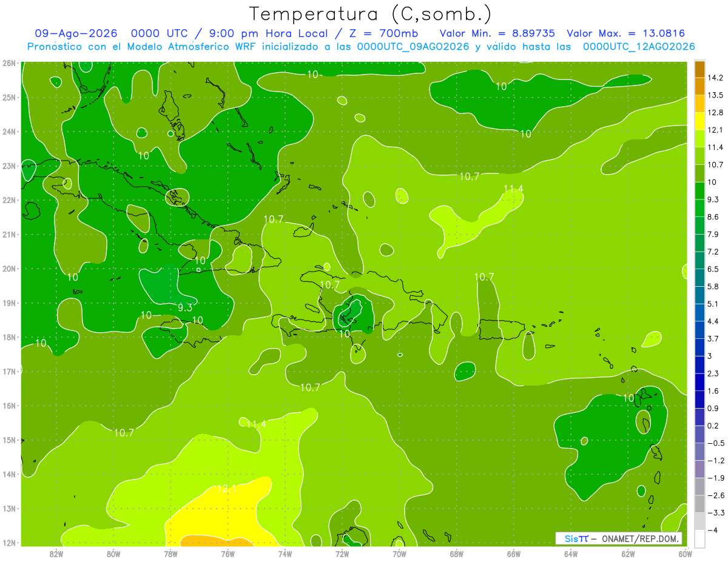
Task: Click the longitude axis label "64W"
Action: click(570, 554)
